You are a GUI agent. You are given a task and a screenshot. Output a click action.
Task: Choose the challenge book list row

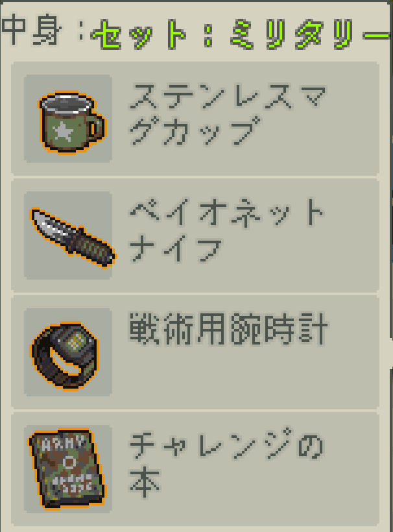[195, 469]
